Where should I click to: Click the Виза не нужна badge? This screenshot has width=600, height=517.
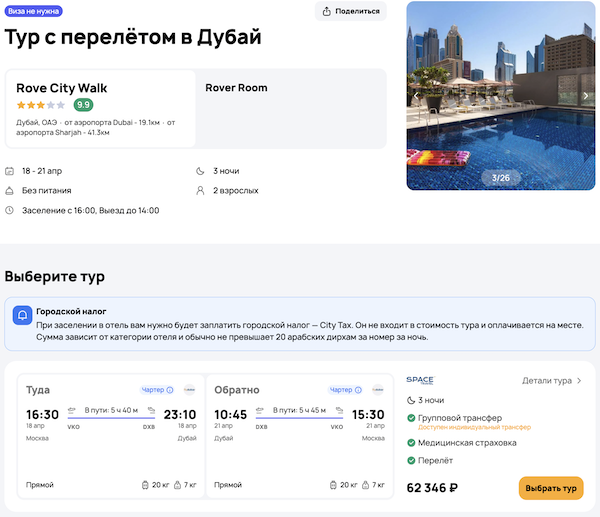click(x=34, y=12)
